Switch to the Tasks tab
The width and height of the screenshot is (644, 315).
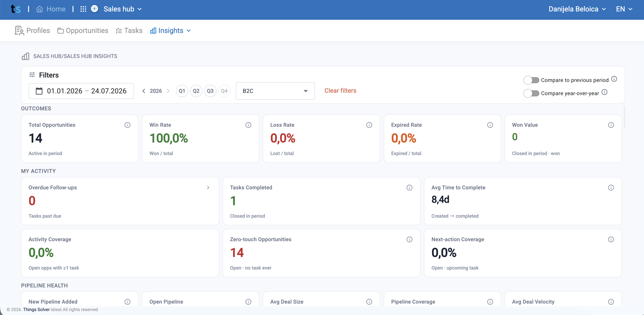[129, 31]
